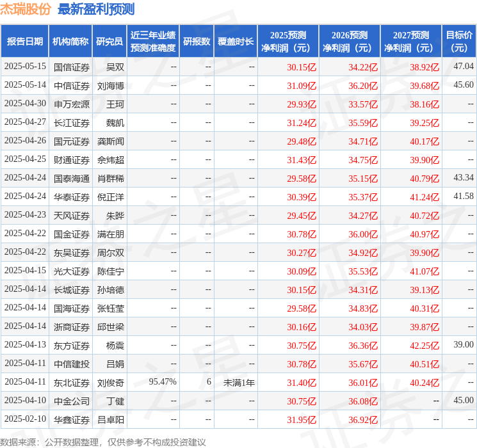The height and width of the screenshot is (448, 477).
Task: Click analyst name 倪正洋
Action: point(111,197)
